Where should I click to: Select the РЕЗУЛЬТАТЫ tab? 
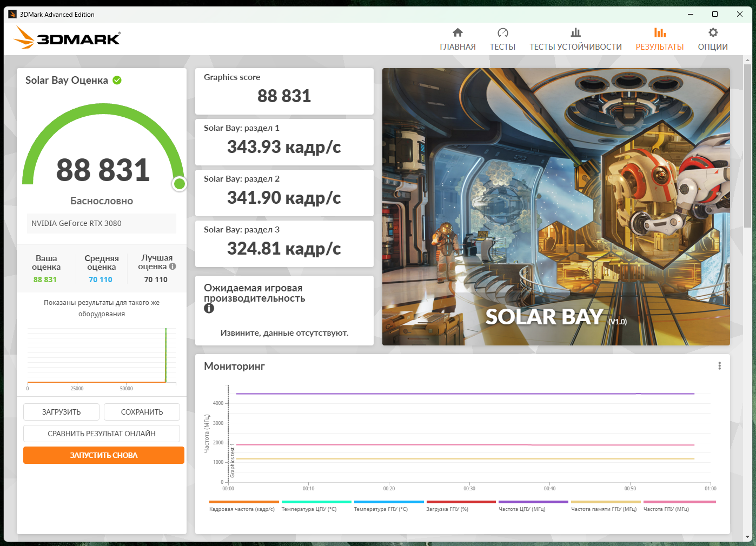click(x=660, y=39)
